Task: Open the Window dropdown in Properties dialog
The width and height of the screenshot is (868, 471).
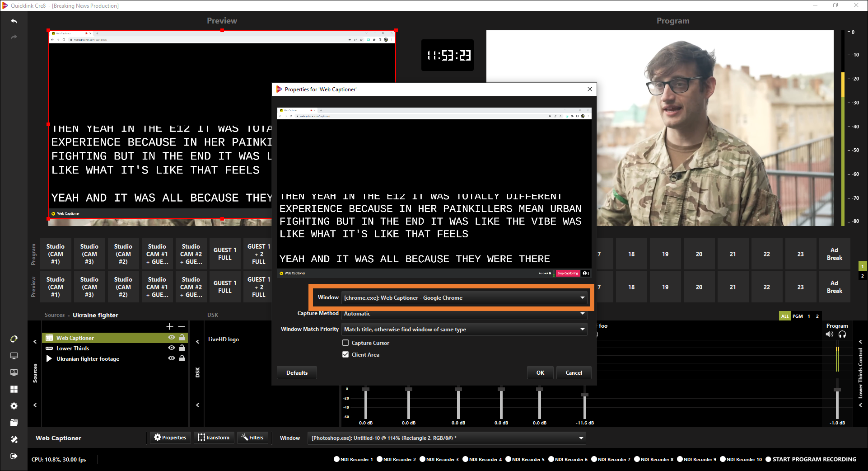Action: coord(464,298)
